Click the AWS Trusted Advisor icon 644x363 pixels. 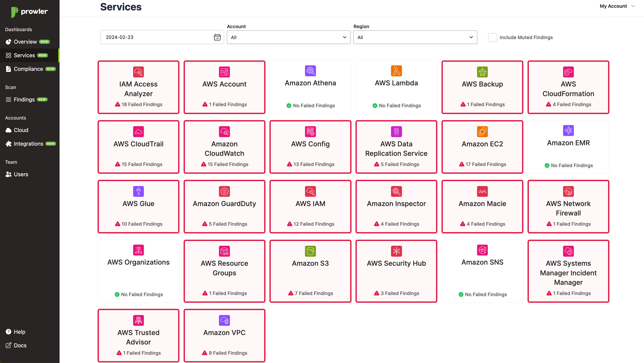[x=138, y=321]
